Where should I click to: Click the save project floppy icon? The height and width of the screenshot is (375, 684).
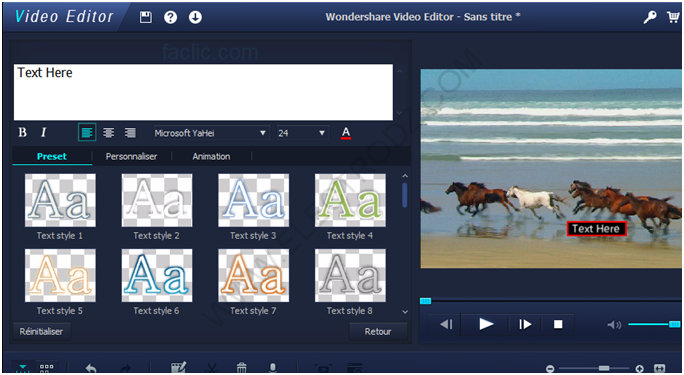coord(146,17)
